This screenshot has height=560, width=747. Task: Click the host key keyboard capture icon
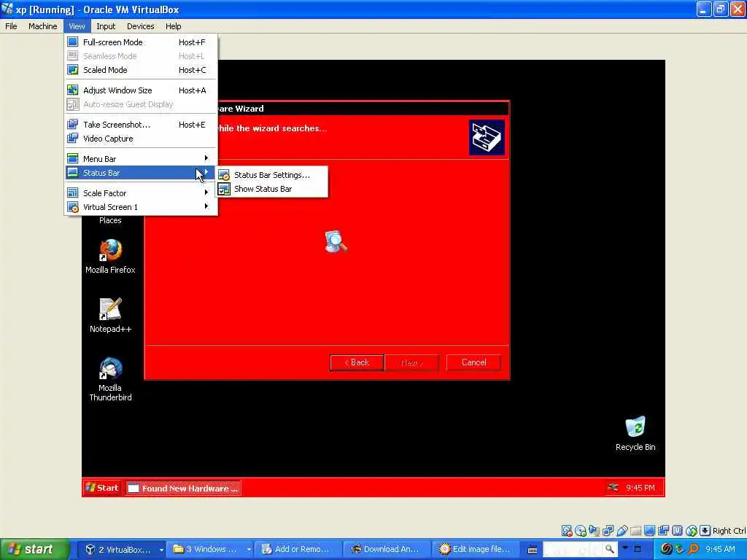point(705,531)
